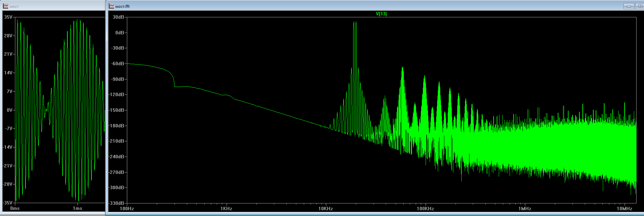Click the 10KHz frequency axis label
644x216 pixels.
[326, 209]
